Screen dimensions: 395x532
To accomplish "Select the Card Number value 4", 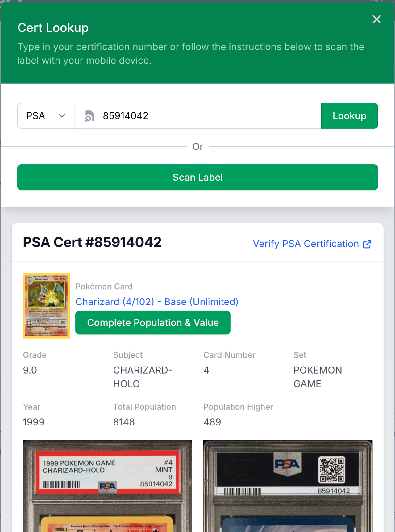I will pos(206,370).
